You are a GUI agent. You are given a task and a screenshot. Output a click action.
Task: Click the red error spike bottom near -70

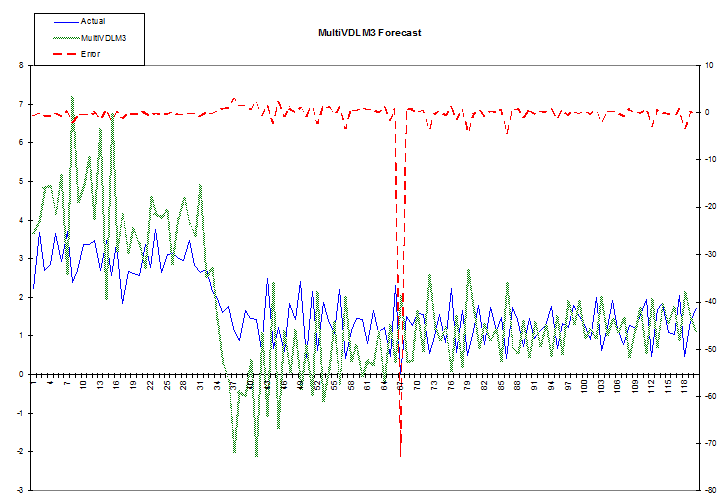pos(401,455)
